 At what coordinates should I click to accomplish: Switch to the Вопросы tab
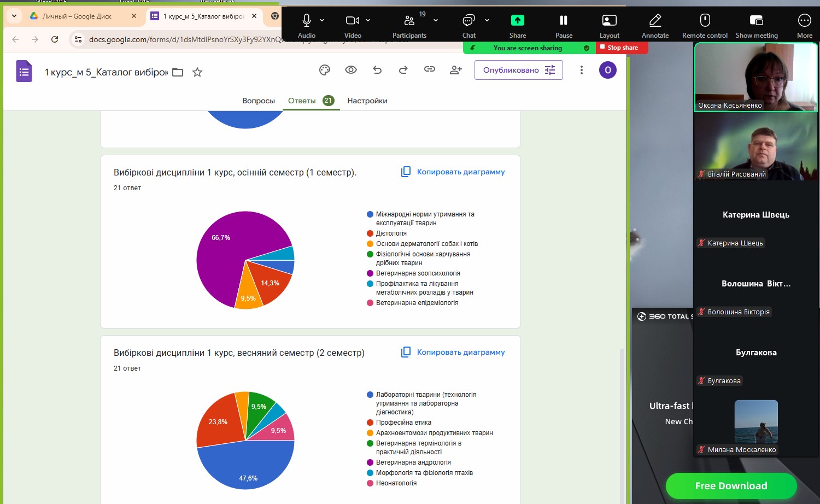(x=259, y=101)
